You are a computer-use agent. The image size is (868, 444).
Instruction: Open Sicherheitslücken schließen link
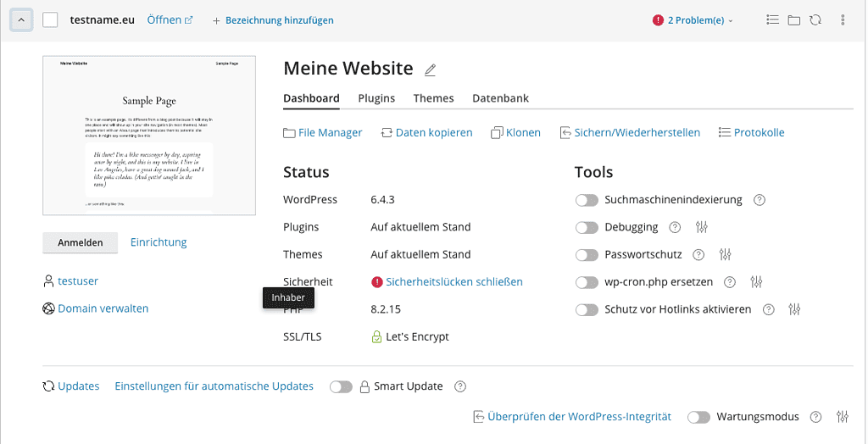(x=453, y=281)
